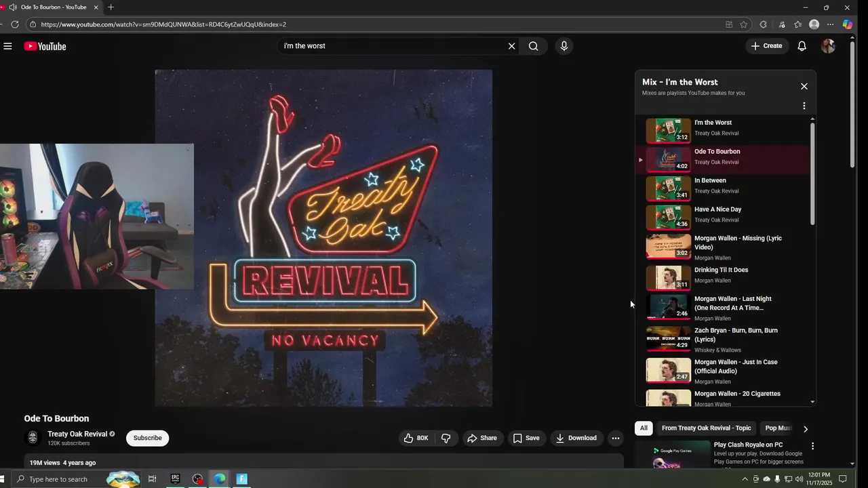Start voice search with microphone
This screenshot has width=868, height=488.
564,46
